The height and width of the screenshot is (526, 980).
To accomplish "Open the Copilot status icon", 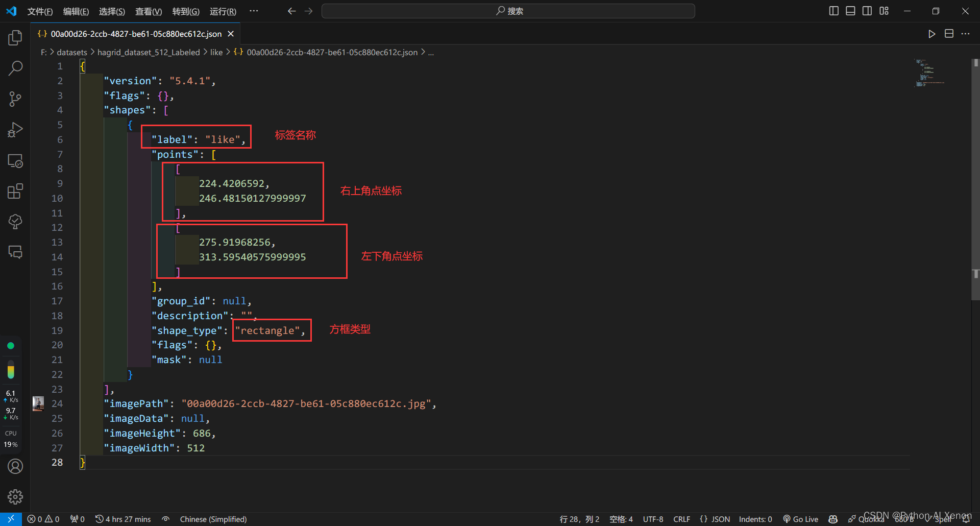I will click(x=833, y=519).
